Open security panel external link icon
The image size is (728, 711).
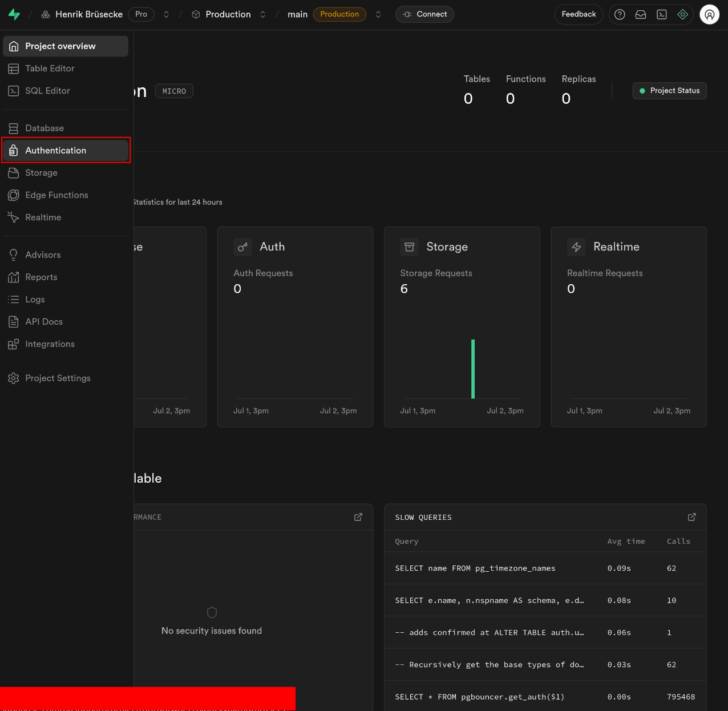[358, 517]
